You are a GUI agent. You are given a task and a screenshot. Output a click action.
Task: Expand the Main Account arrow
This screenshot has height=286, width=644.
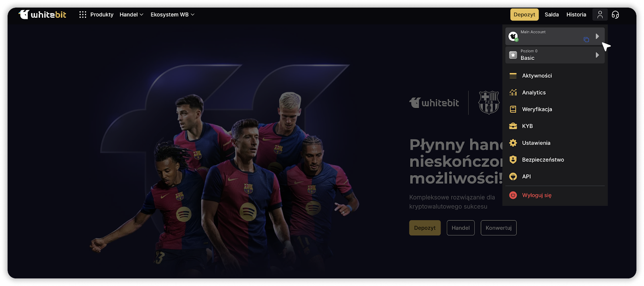(x=597, y=36)
